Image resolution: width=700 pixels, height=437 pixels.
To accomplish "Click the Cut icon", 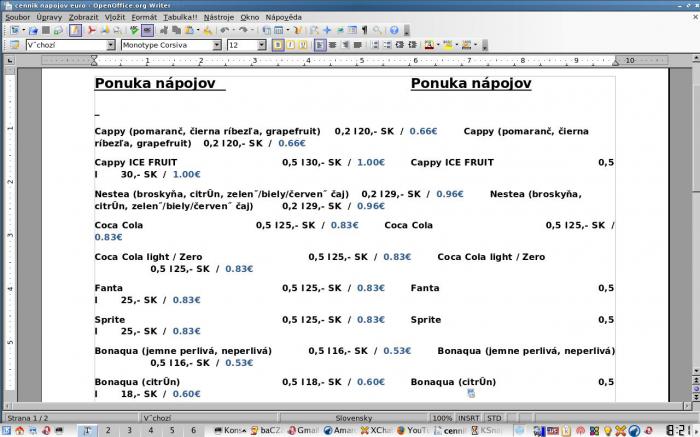I will tap(164, 30).
